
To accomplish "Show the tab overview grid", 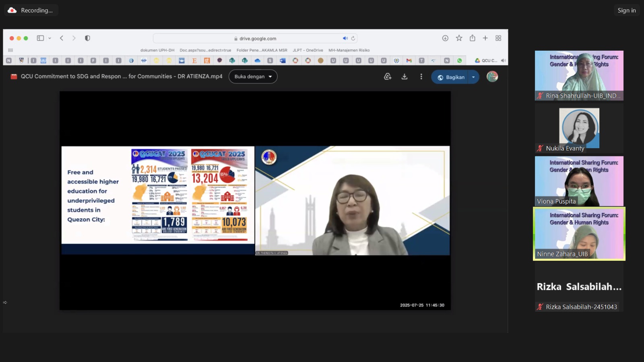I will tap(498, 38).
